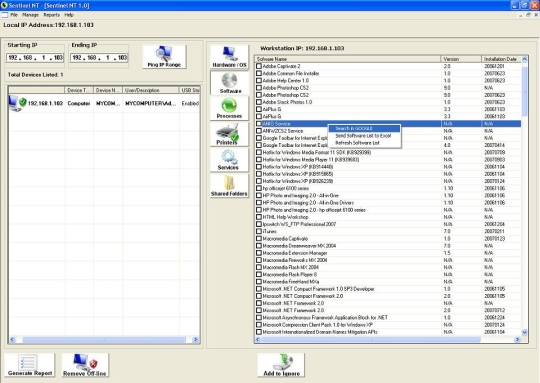
Task: Tick the Adobe Common File Installer checkbox
Action: coord(259,73)
